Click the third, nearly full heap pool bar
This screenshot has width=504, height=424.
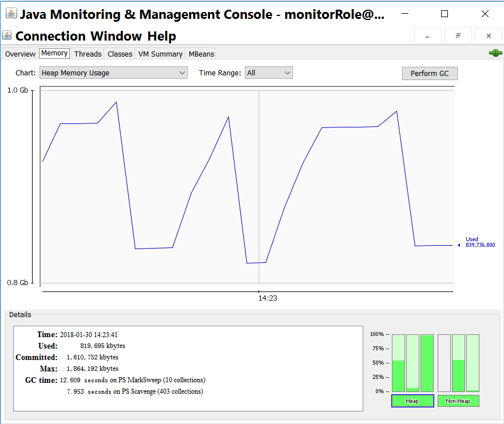pyautogui.click(x=427, y=363)
